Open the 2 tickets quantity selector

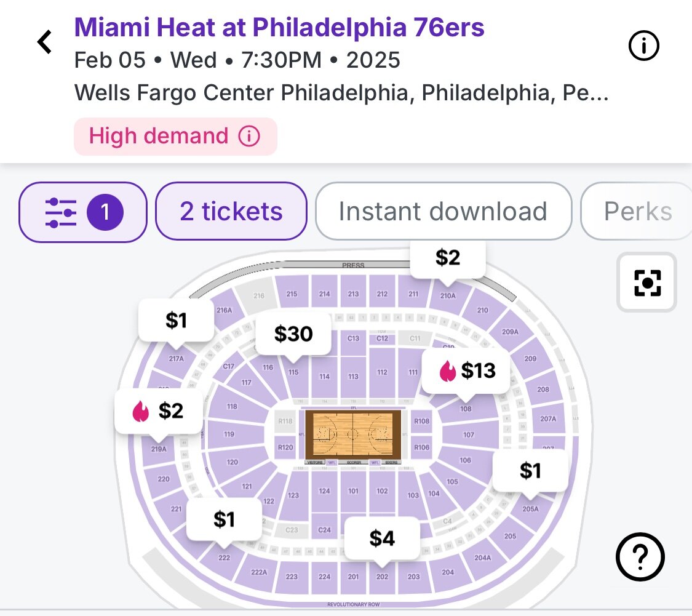(231, 212)
